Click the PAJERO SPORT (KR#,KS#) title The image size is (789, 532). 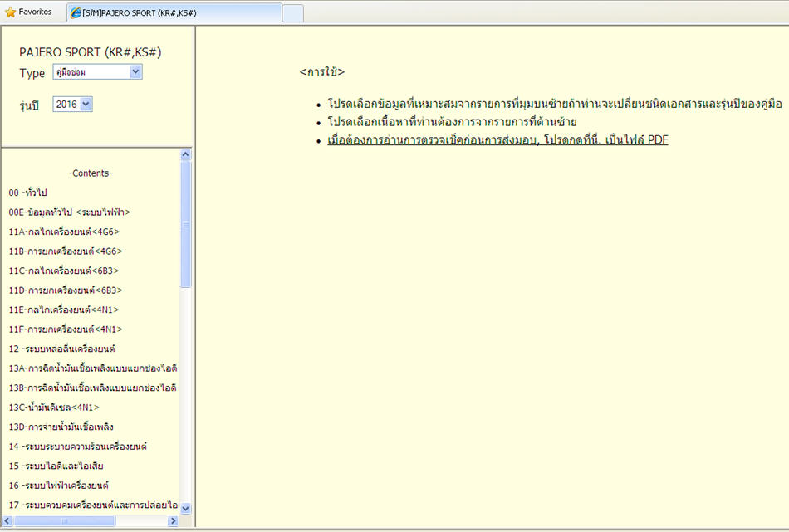pos(90,52)
